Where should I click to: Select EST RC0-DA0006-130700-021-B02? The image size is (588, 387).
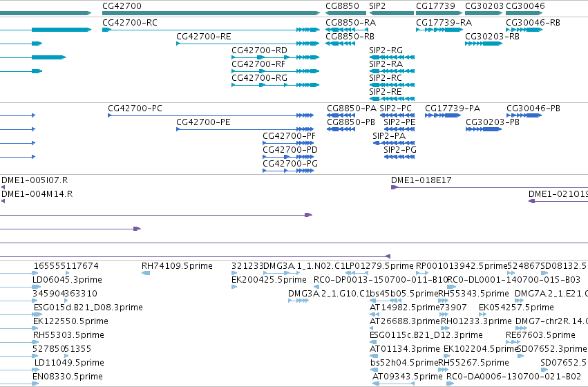click(x=513, y=377)
